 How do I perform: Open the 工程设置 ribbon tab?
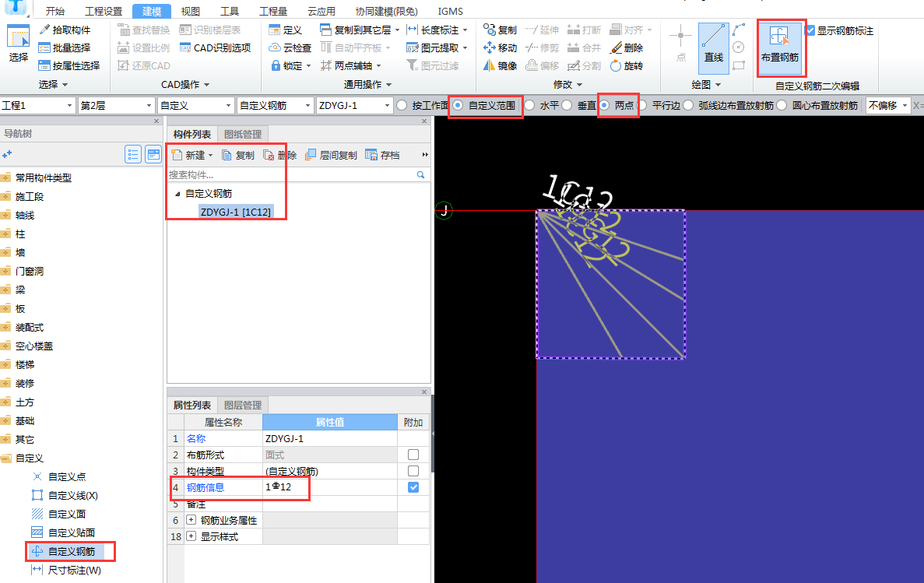point(104,11)
